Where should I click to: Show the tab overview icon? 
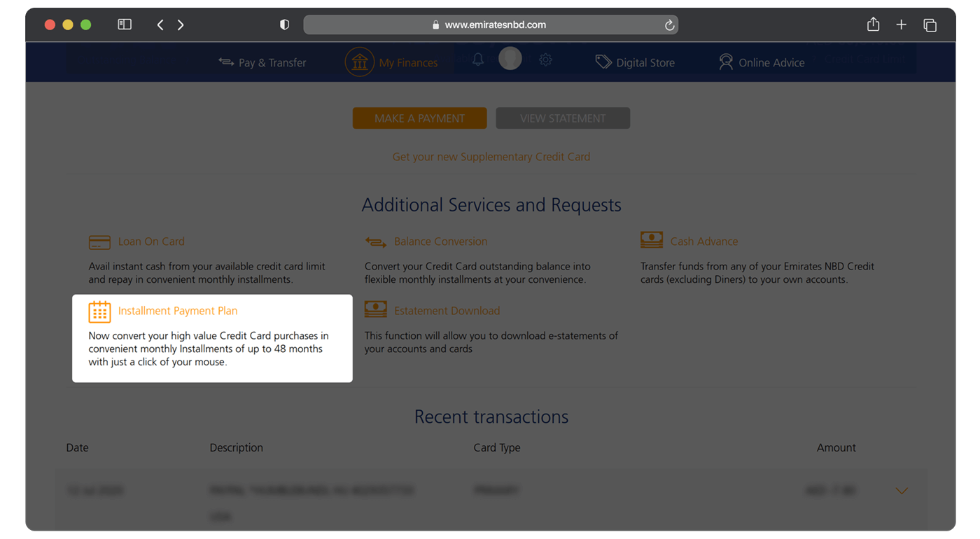pos(930,25)
